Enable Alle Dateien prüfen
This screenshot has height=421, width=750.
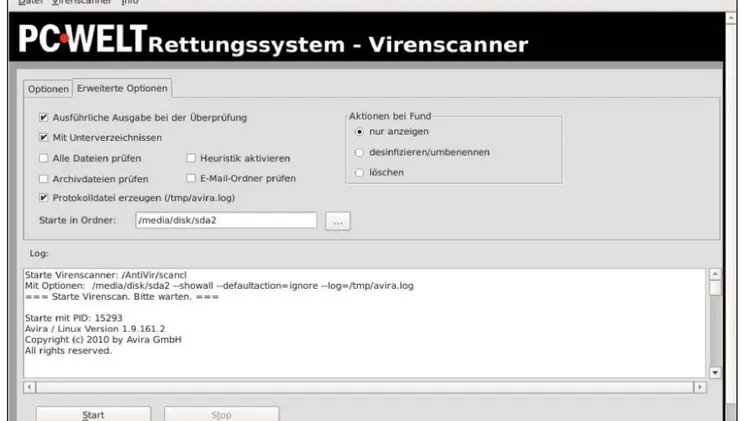(x=44, y=158)
